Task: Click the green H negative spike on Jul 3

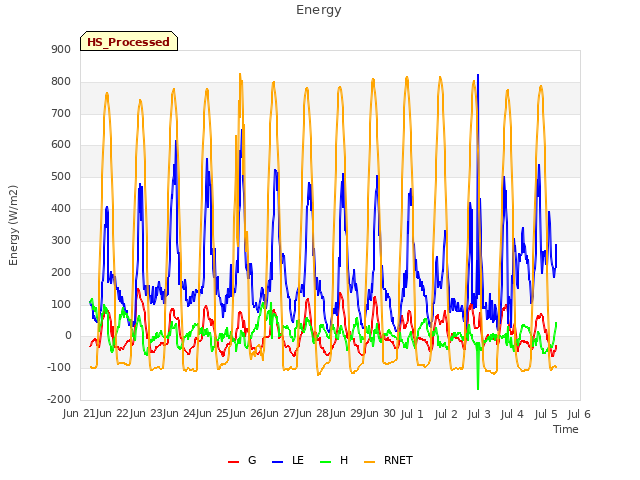Action: (478, 388)
